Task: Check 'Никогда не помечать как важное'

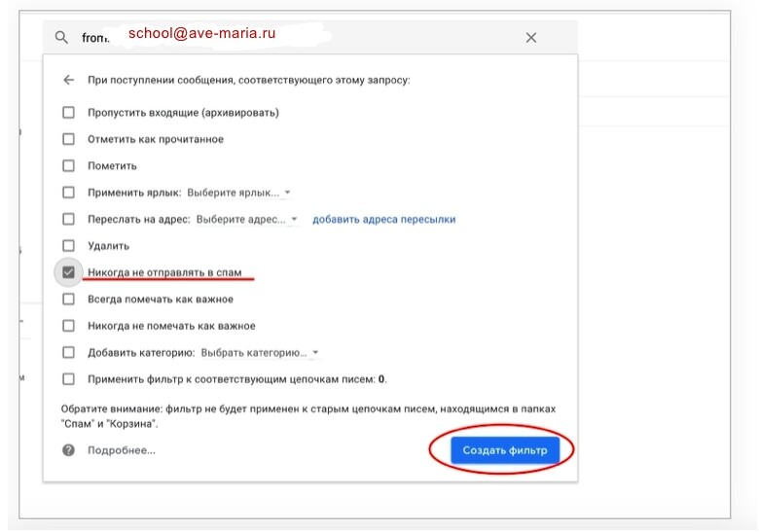Action: (x=69, y=326)
